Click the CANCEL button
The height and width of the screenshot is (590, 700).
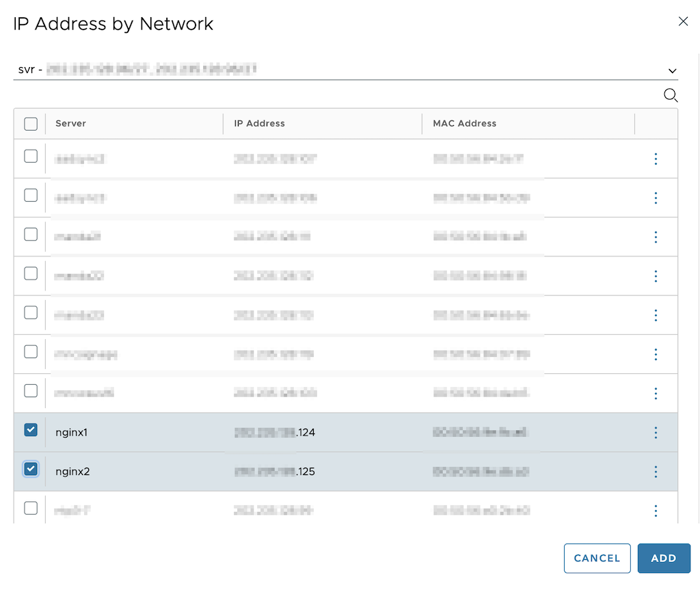[597, 558]
